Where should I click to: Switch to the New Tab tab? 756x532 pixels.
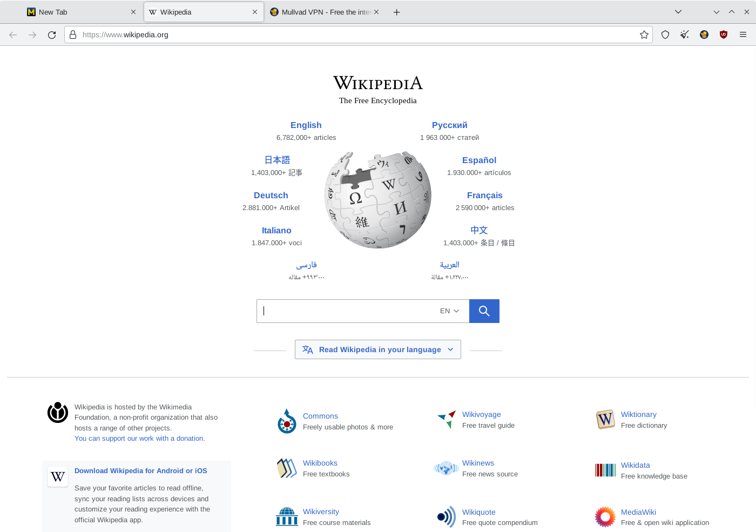(82, 12)
